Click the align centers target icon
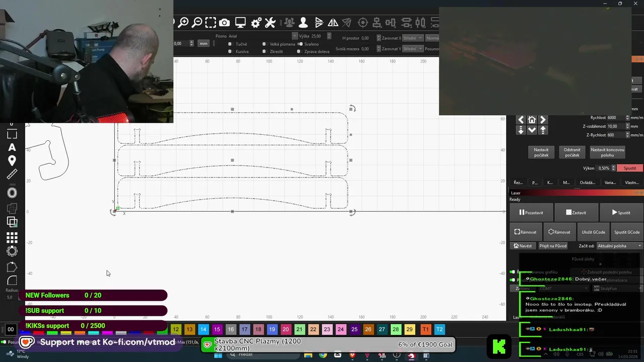Image resolution: width=644 pixels, height=362 pixels. 363,23
